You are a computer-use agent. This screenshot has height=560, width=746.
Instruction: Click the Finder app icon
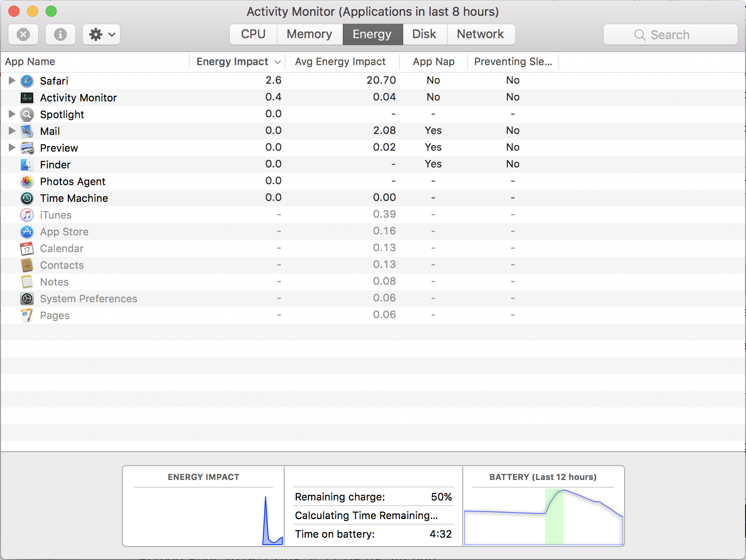coord(27,165)
